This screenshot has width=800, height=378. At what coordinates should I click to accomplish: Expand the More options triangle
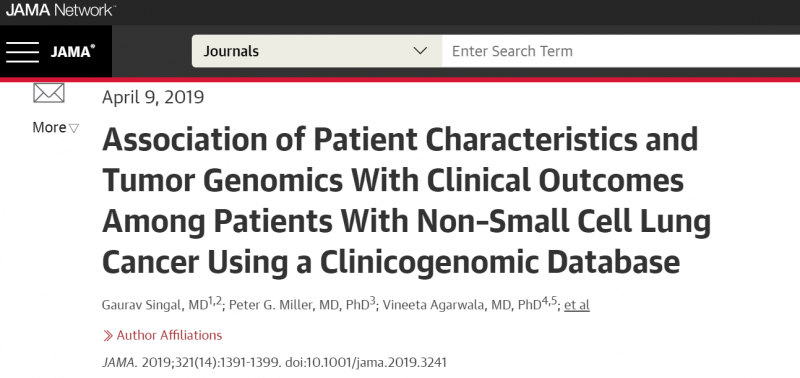pyautogui.click(x=74, y=128)
